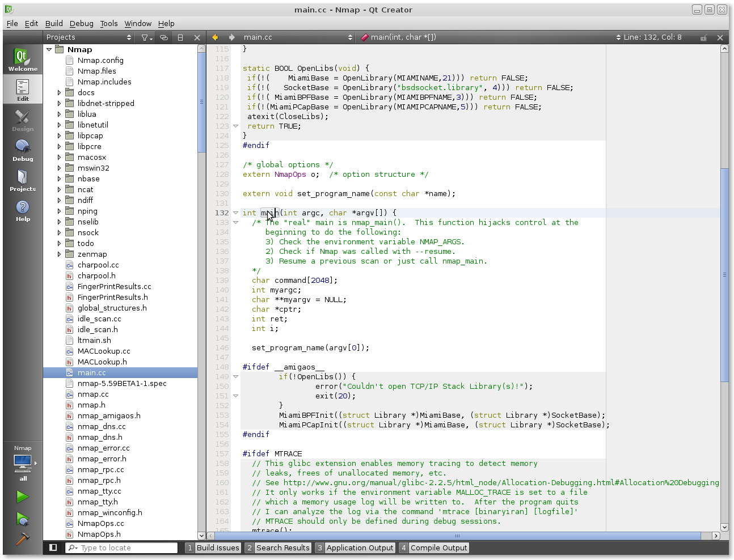Go back using the yellow arrow
The width and height of the screenshot is (734, 560).
pyautogui.click(x=215, y=37)
